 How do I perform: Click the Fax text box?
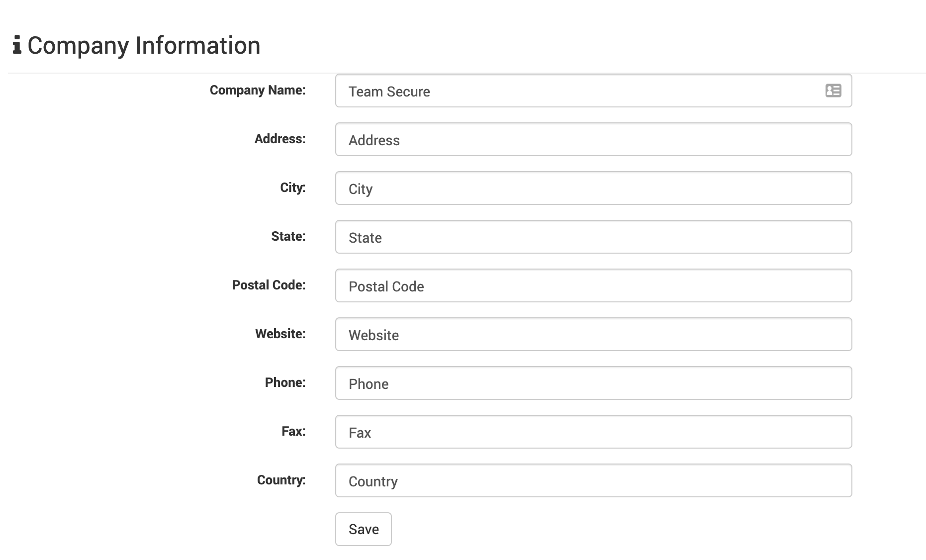point(593,432)
